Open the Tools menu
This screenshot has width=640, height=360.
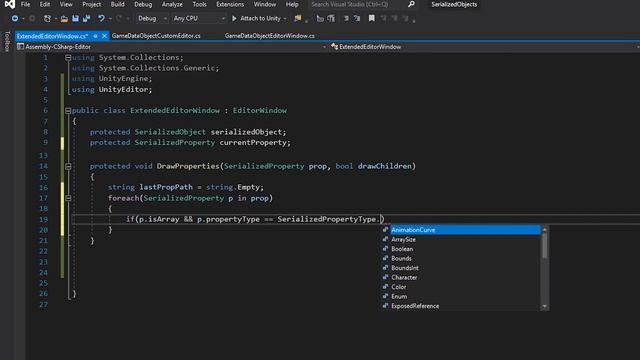199,4
